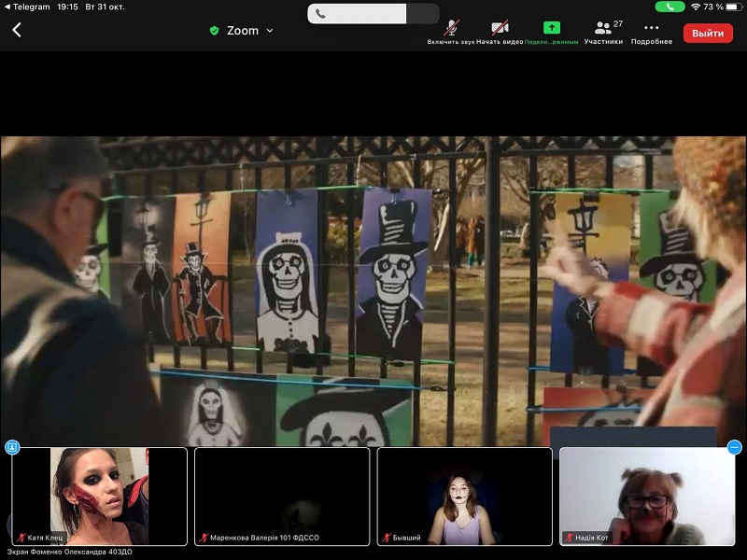Tap the phone call pill at top

[x=373, y=14]
